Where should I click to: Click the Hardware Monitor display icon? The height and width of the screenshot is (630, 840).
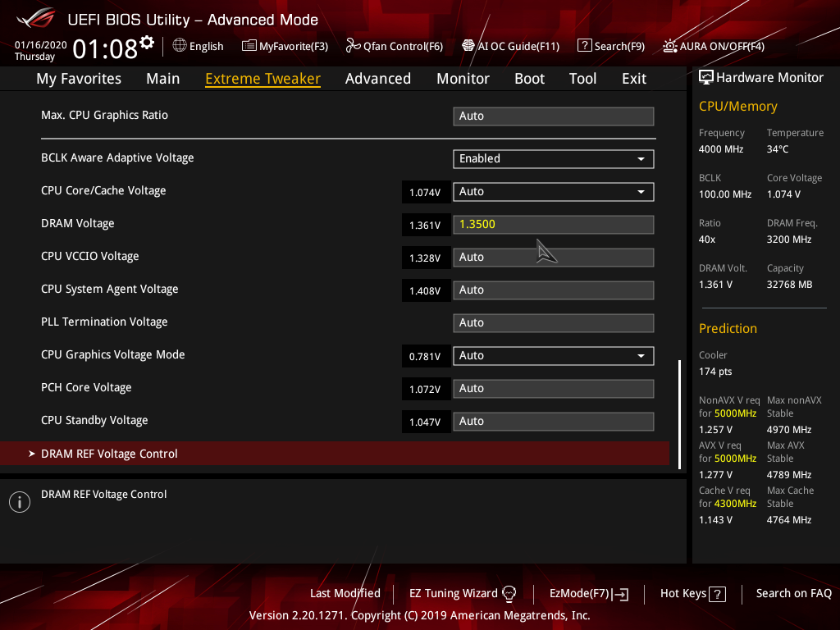coord(706,78)
